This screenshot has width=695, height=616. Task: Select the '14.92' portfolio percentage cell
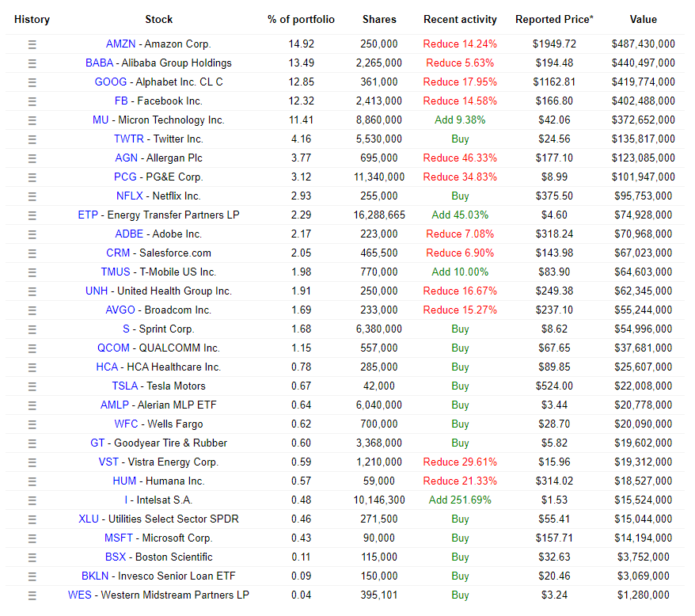click(x=301, y=44)
